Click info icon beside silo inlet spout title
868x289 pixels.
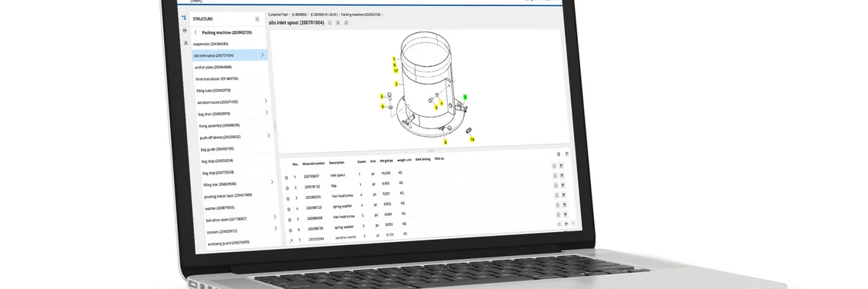tap(329, 22)
